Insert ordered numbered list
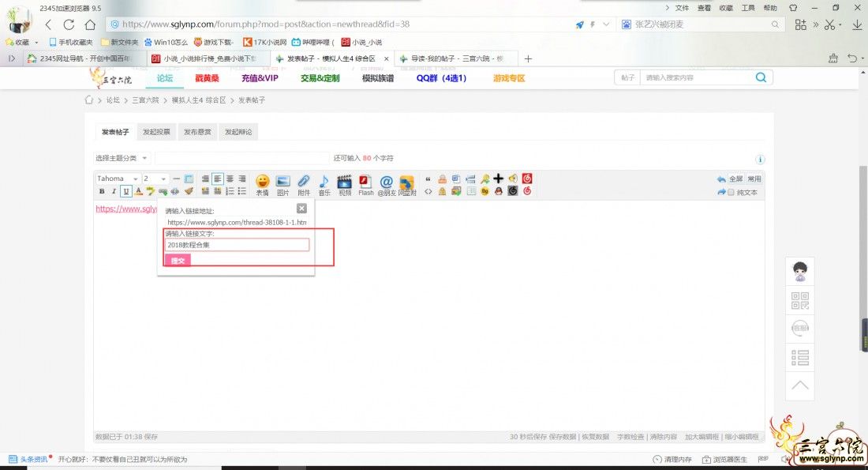This screenshot has height=470, width=868. click(x=230, y=191)
